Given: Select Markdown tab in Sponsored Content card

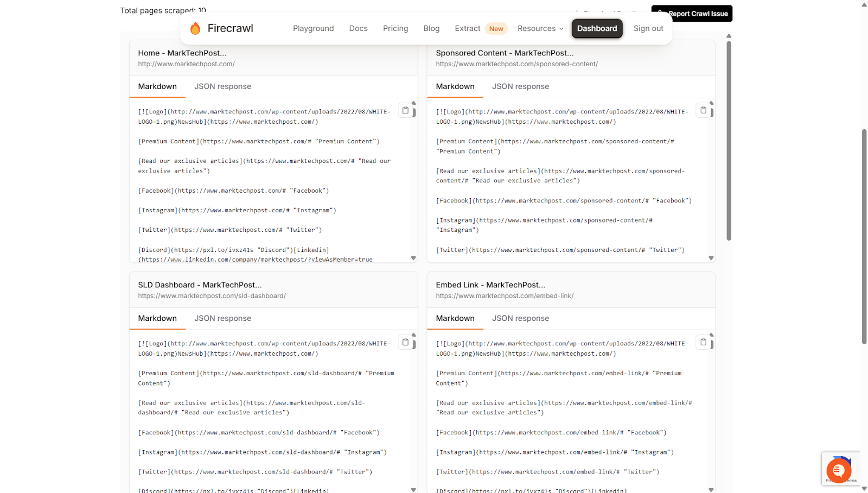Looking at the screenshot, I should click(455, 86).
